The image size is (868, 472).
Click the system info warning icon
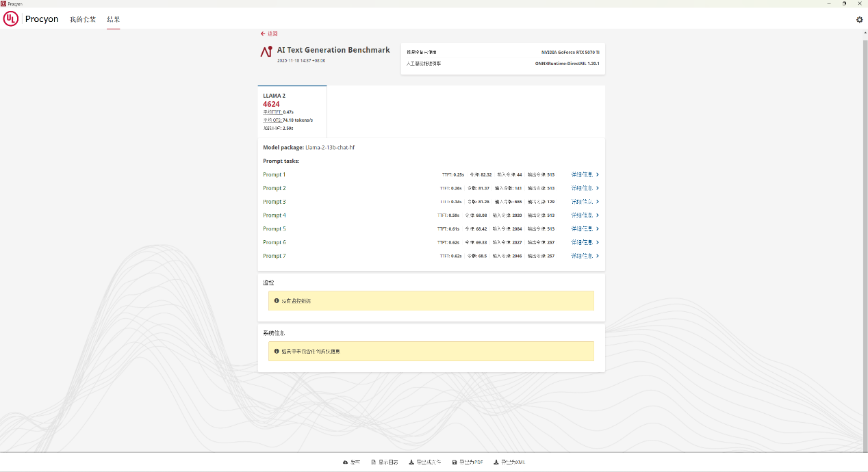point(277,351)
